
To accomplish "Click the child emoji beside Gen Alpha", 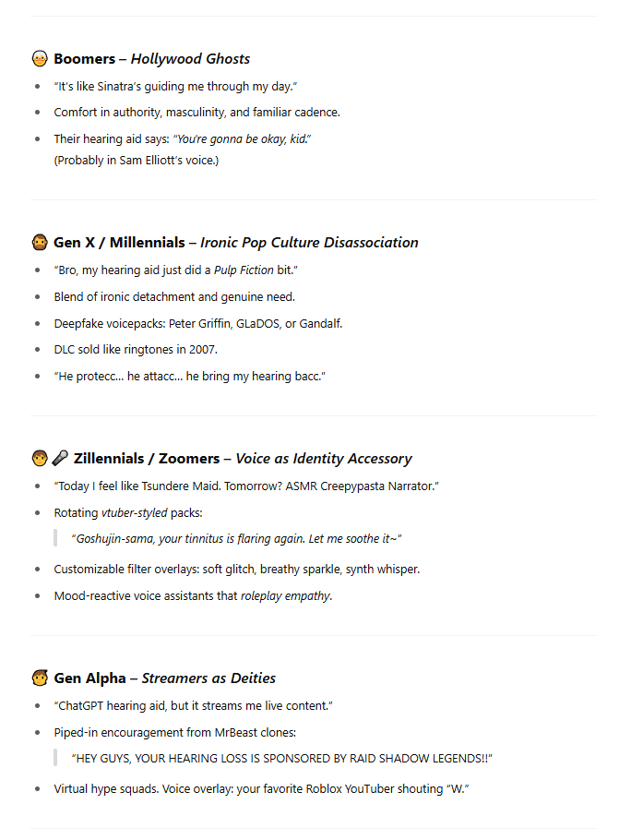I will click(x=40, y=678).
